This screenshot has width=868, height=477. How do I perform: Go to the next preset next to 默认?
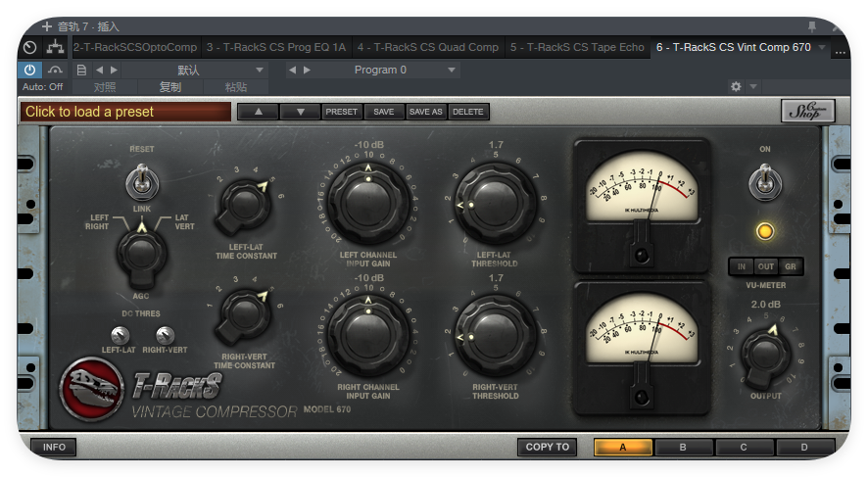pos(114,70)
